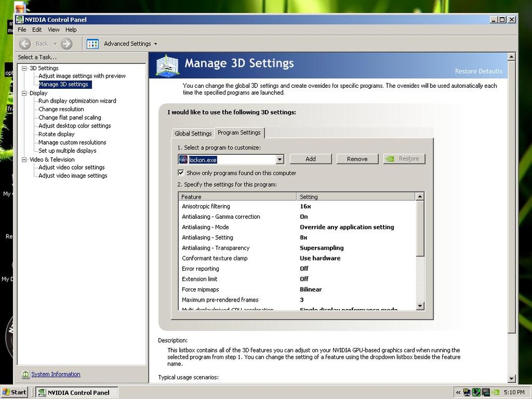The image size is (532, 399).
Task: Click the Remove program button
Action: pyautogui.click(x=358, y=159)
